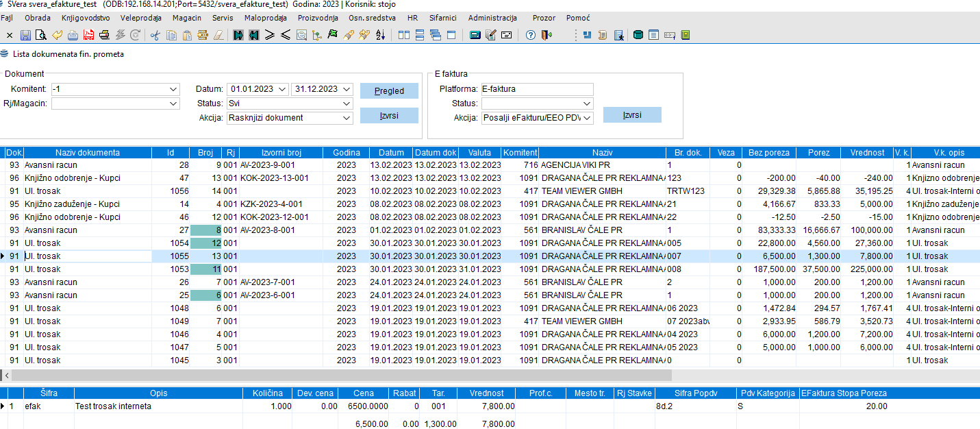Screen dimensions: 980x429
Task: Click the Pregled button
Action: (x=389, y=90)
